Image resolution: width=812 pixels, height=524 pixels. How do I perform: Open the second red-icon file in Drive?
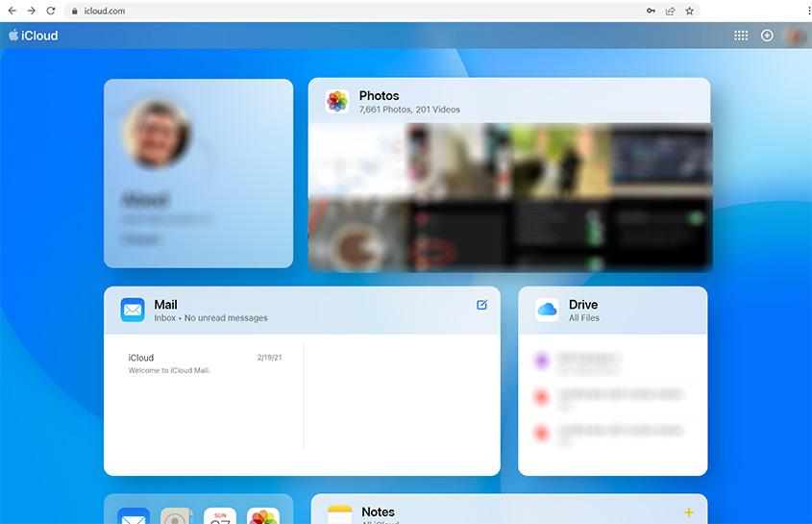[x=612, y=435]
